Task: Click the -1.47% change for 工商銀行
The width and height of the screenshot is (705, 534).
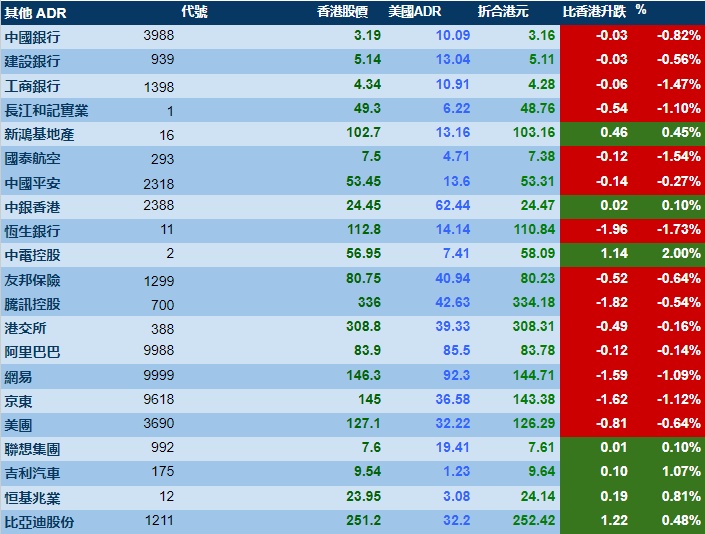Action: [x=678, y=85]
